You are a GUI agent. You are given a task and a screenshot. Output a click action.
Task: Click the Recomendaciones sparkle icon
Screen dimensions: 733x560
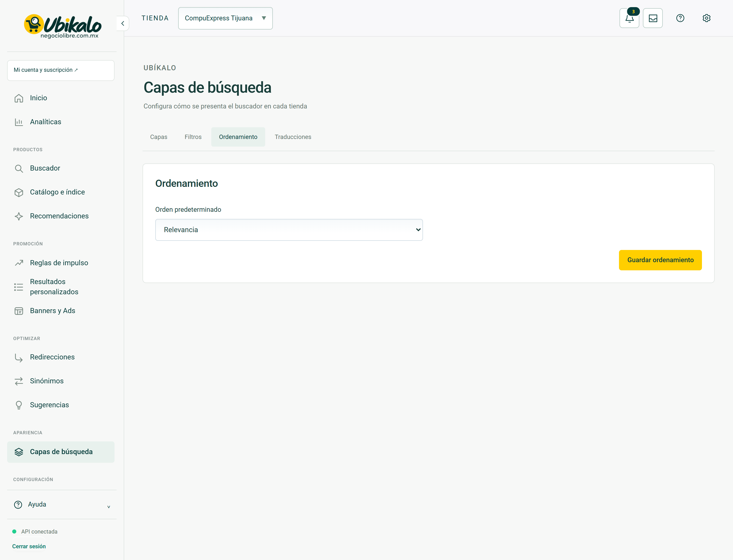pos(19,216)
